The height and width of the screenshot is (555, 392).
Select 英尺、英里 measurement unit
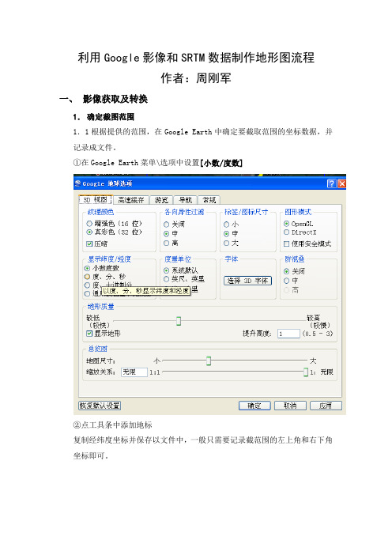tap(184, 279)
